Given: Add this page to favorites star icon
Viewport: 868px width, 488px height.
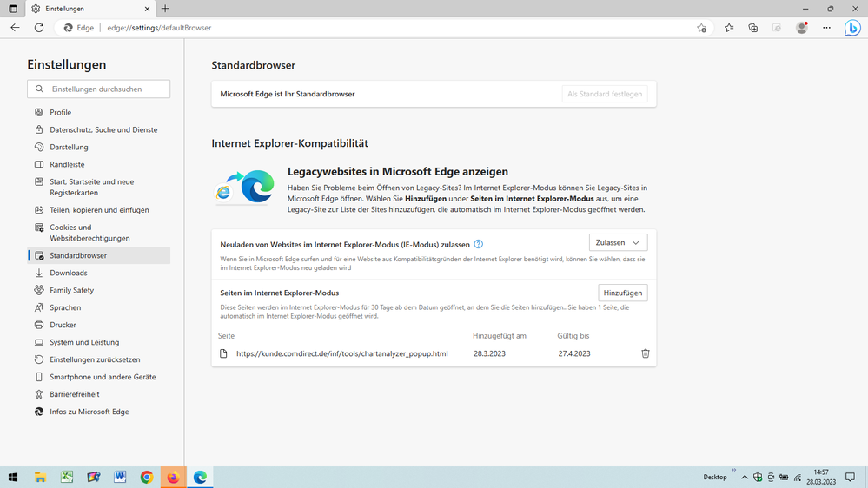Looking at the screenshot, I should pyautogui.click(x=701, y=28).
